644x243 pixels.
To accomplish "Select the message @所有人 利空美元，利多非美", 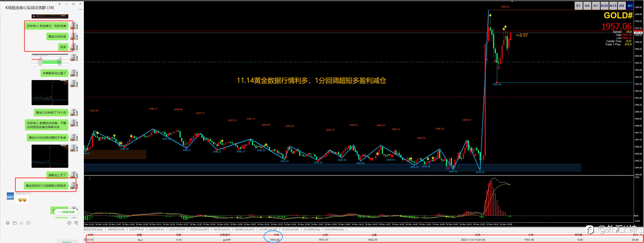I will click(47, 26).
